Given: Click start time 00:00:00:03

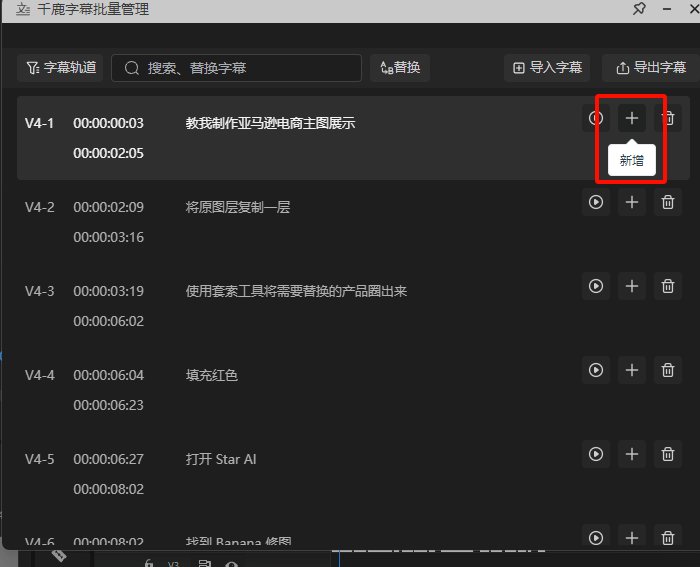Looking at the screenshot, I should pos(108,123).
